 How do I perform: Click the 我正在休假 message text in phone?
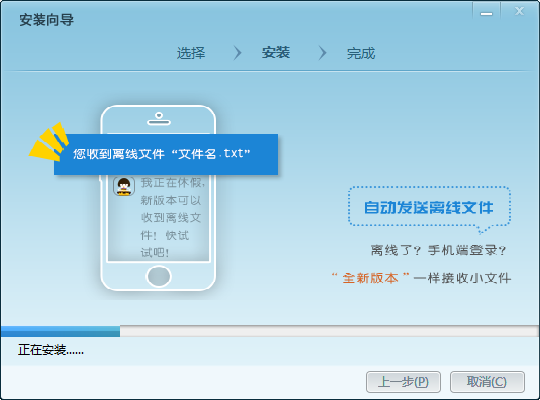click(173, 217)
